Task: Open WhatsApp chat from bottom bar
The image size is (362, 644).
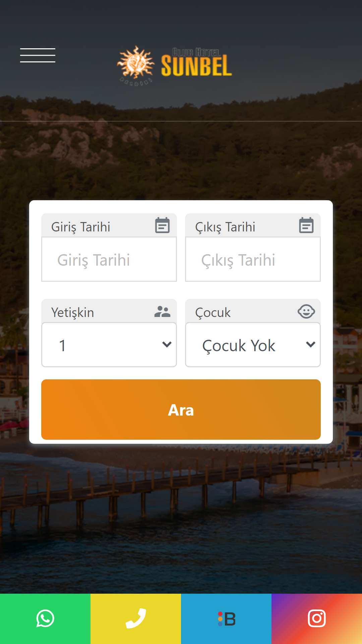Action: click(x=45, y=619)
